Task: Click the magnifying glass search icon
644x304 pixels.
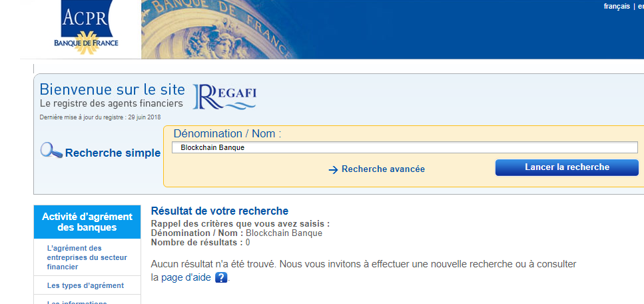Action: click(x=51, y=151)
